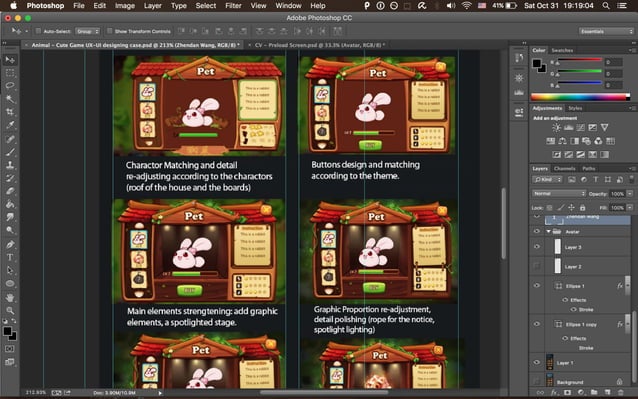Add a layer mask from Layers panel
638x399 pixels.
coord(567,392)
